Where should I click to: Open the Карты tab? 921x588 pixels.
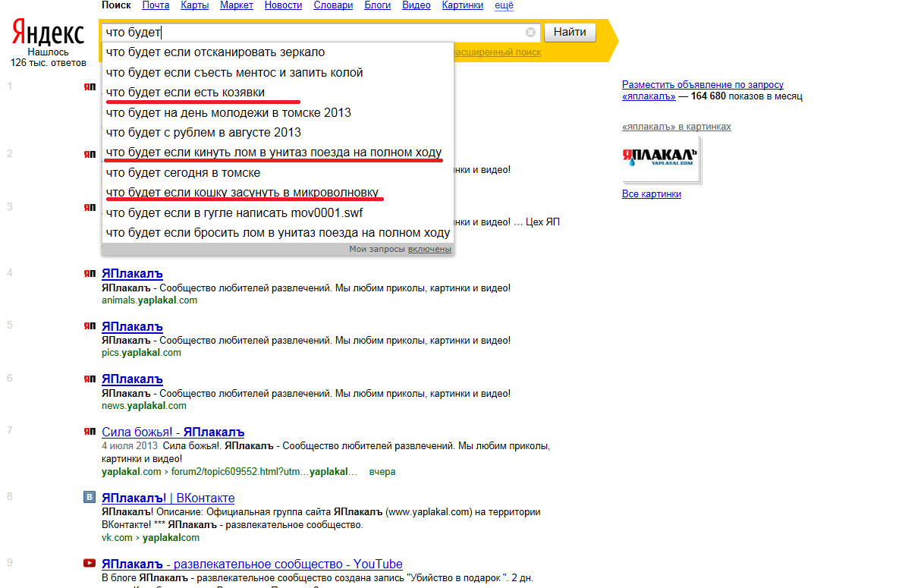pos(195,5)
